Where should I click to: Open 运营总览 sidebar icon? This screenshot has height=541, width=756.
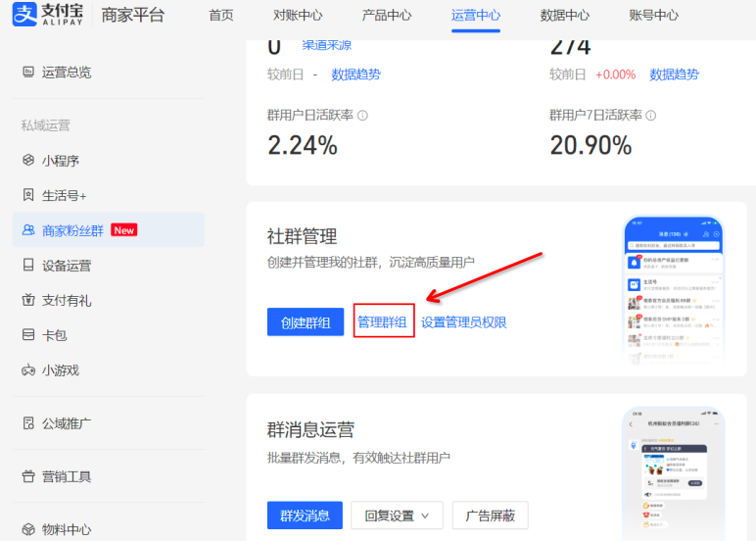coord(28,73)
